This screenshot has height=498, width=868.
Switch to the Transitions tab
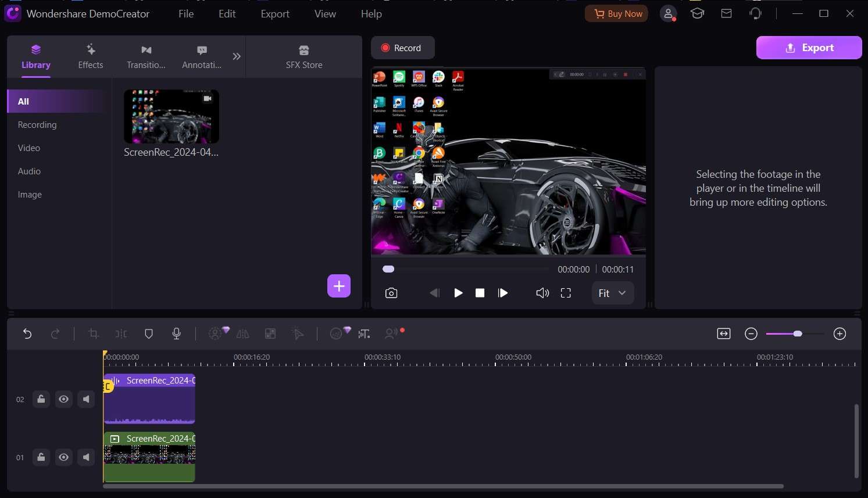click(x=146, y=57)
